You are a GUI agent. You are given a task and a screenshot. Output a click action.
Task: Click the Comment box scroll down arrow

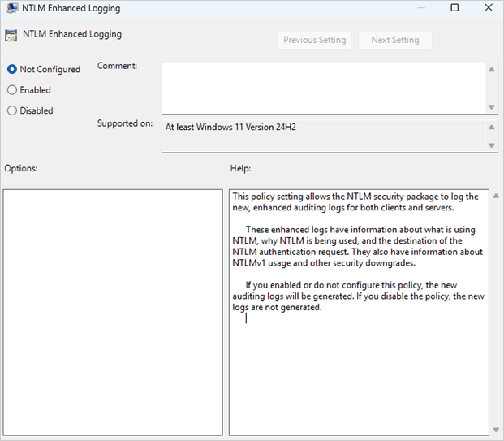[x=492, y=106]
